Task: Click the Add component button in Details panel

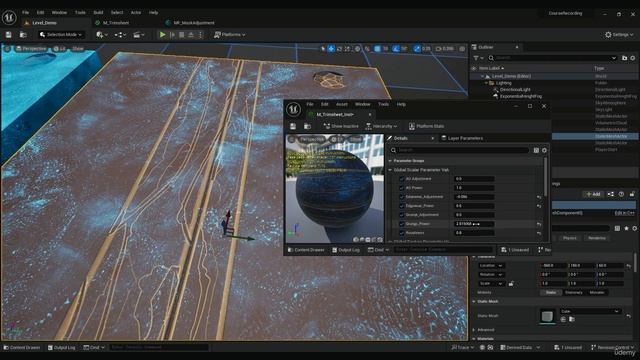Action: 593,194
